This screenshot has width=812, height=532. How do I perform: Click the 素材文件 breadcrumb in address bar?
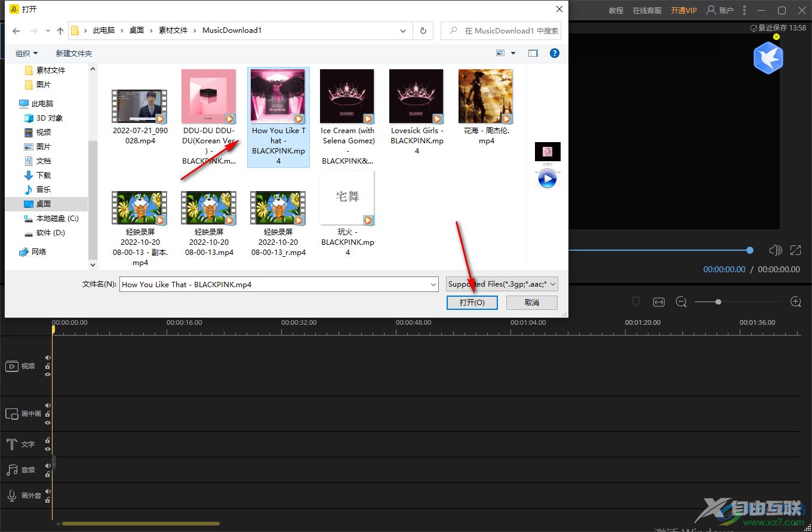[173, 30]
